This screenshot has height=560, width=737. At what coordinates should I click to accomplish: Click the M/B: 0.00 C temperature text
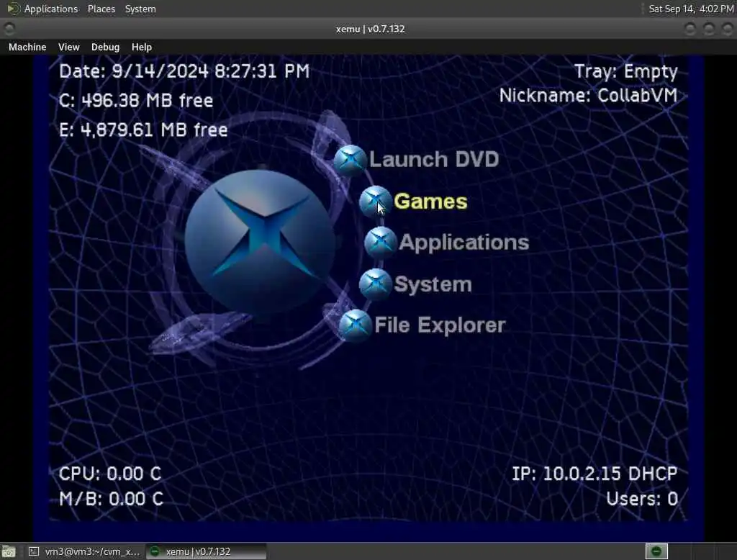coord(112,499)
